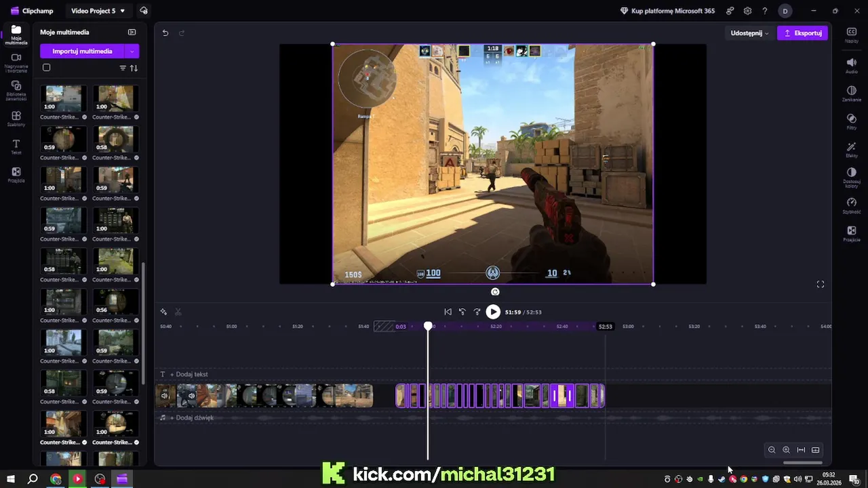This screenshot has height=488, width=868.
Task: Open the taskbar volume icon
Action: pyautogui.click(x=797, y=479)
